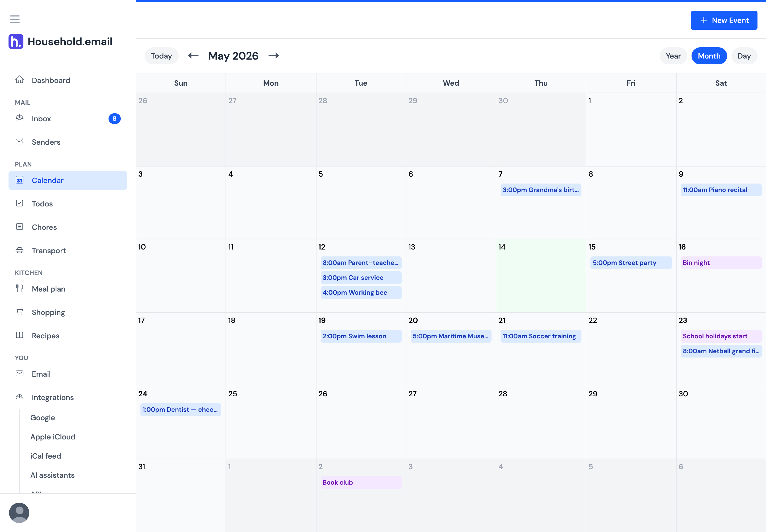Image resolution: width=766 pixels, height=532 pixels.
Task: Click the Calendar sidebar icon
Action: click(x=20, y=180)
